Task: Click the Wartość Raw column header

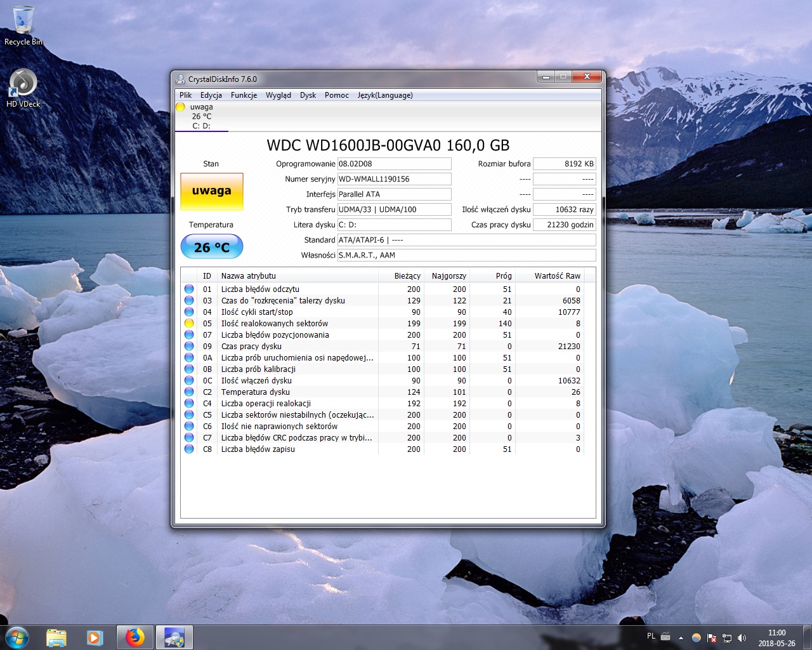Action: [x=549, y=275]
